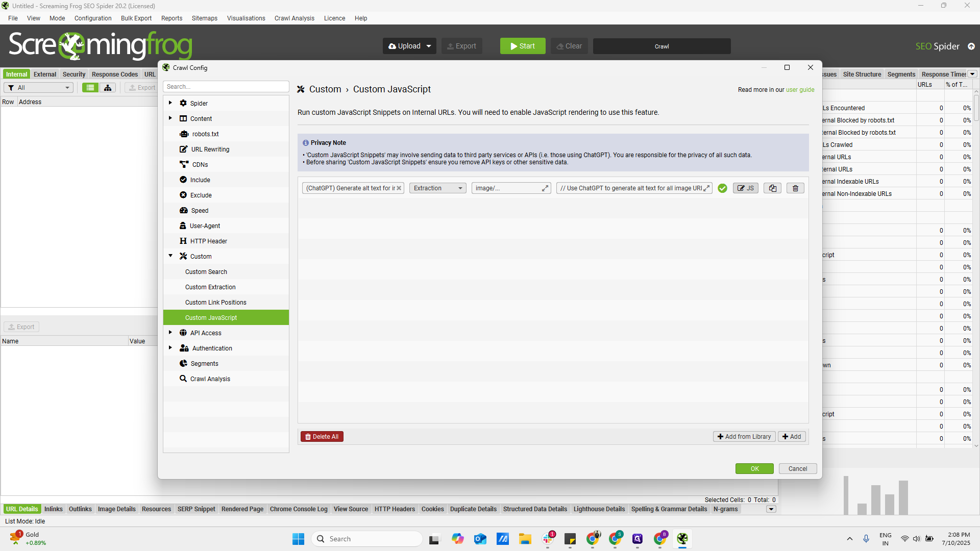Open the Configuration menu

point(92,18)
